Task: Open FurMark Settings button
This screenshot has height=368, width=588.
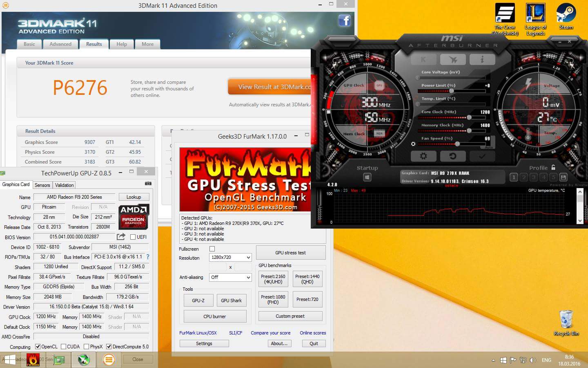Action: 204,343
